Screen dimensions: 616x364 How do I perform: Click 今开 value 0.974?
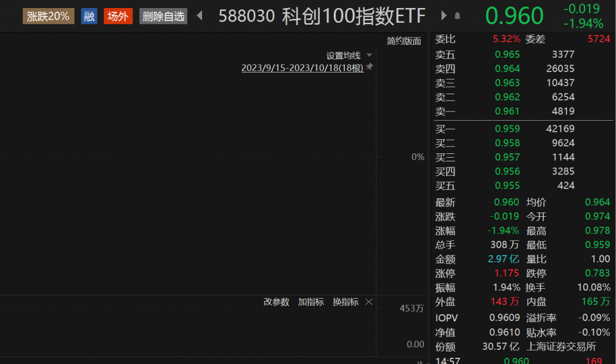[x=598, y=216]
